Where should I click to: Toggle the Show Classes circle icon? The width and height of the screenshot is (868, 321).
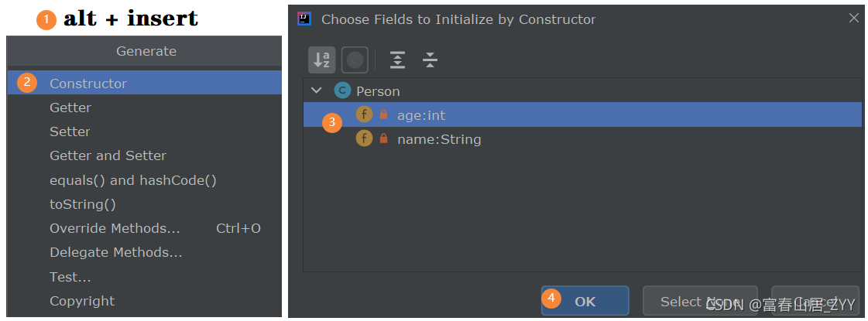[x=355, y=60]
